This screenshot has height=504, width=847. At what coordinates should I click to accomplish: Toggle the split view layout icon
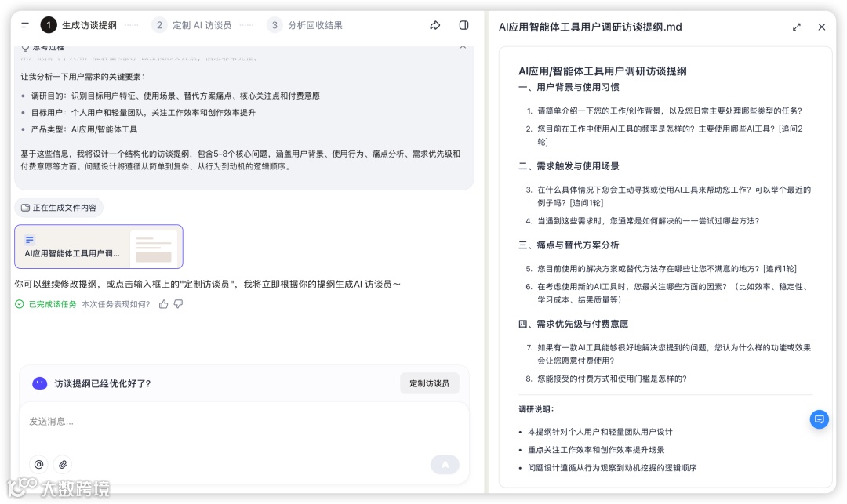pyautogui.click(x=463, y=25)
